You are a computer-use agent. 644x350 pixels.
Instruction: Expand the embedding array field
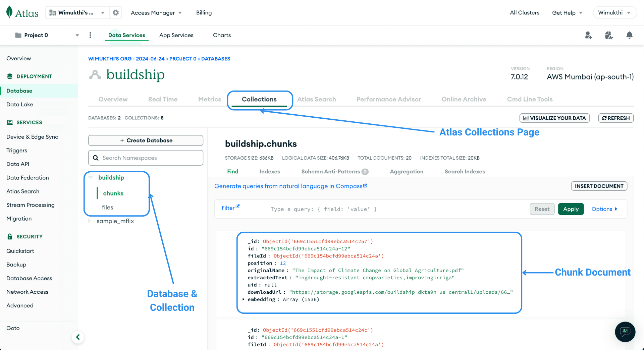coord(244,299)
